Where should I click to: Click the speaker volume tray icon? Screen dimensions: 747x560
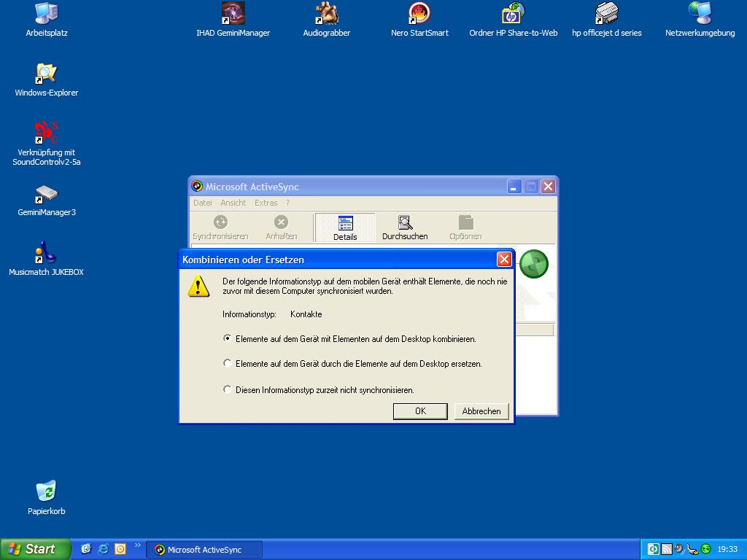679,549
